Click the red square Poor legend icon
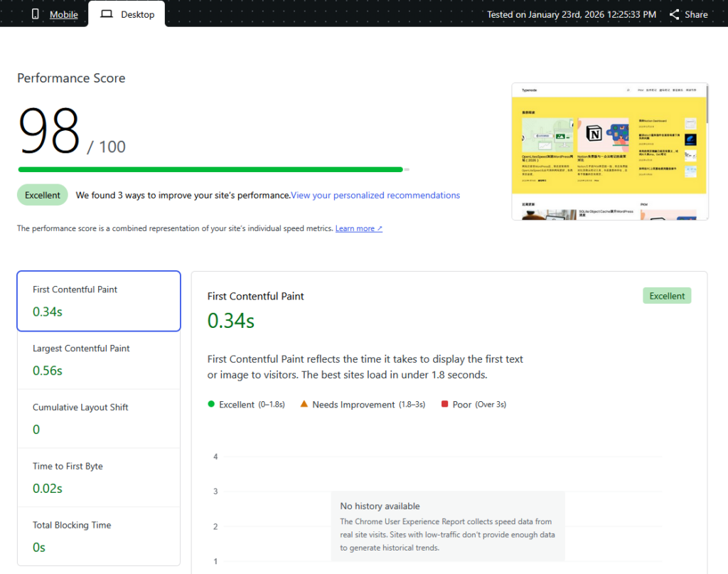The height and width of the screenshot is (574, 728). 444,404
